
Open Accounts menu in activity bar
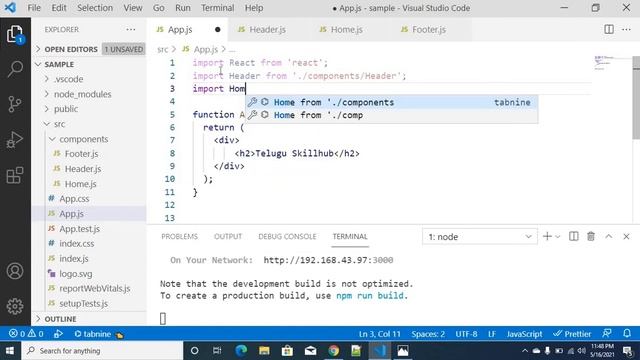15,271
